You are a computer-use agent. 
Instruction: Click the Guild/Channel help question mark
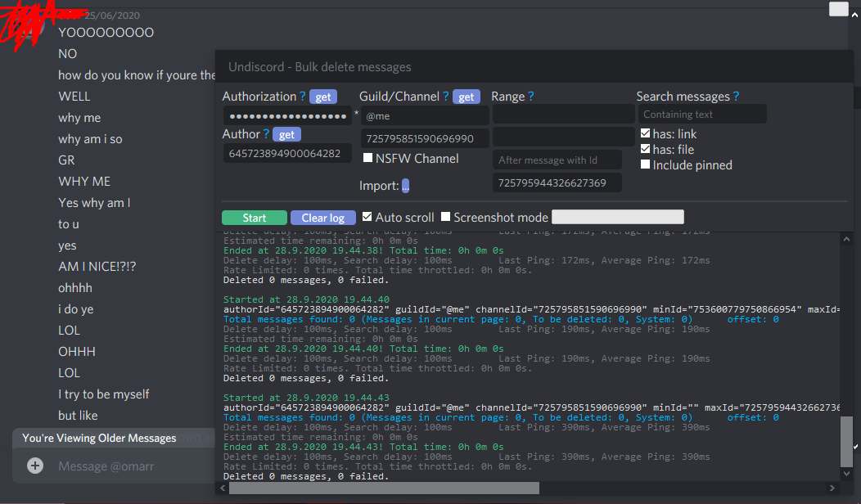pyautogui.click(x=445, y=97)
